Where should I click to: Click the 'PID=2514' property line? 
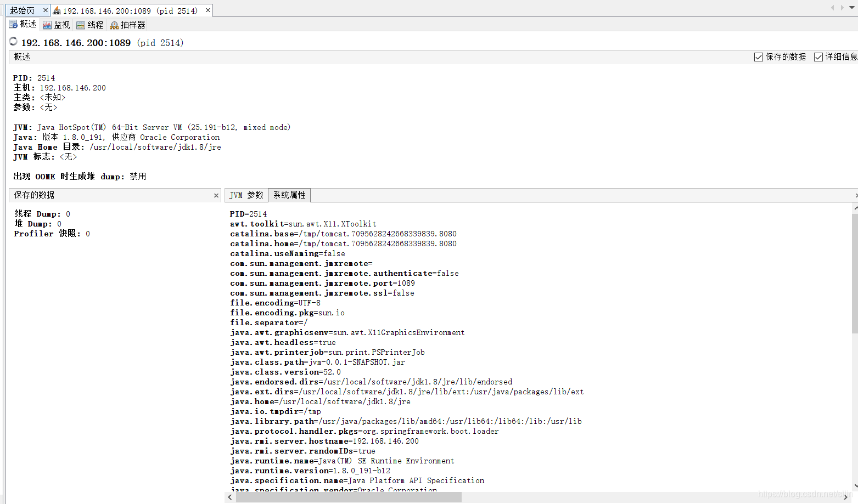point(248,214)
